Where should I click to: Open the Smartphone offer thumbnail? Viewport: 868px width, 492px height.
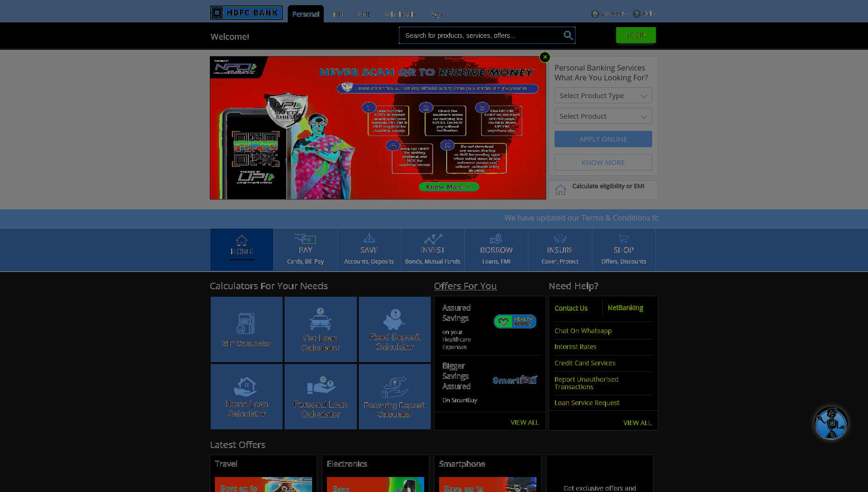pyautogui.click(x=487, y=485)
